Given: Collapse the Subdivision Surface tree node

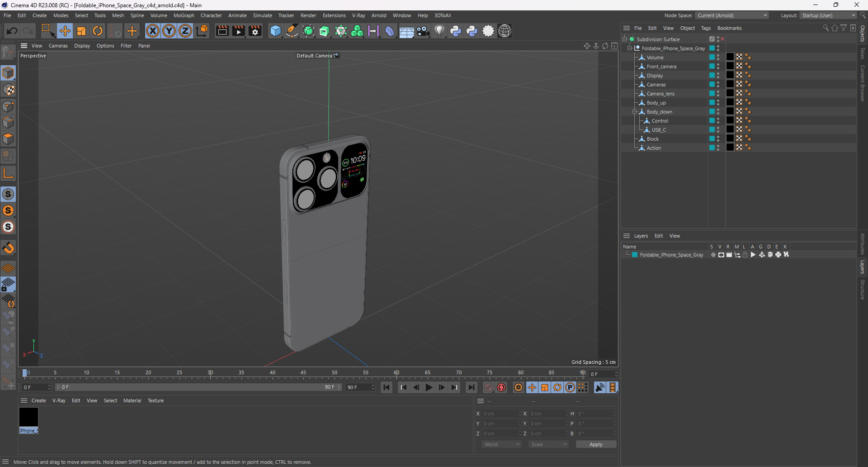Looking at the screenshot, I should (625, 39).
